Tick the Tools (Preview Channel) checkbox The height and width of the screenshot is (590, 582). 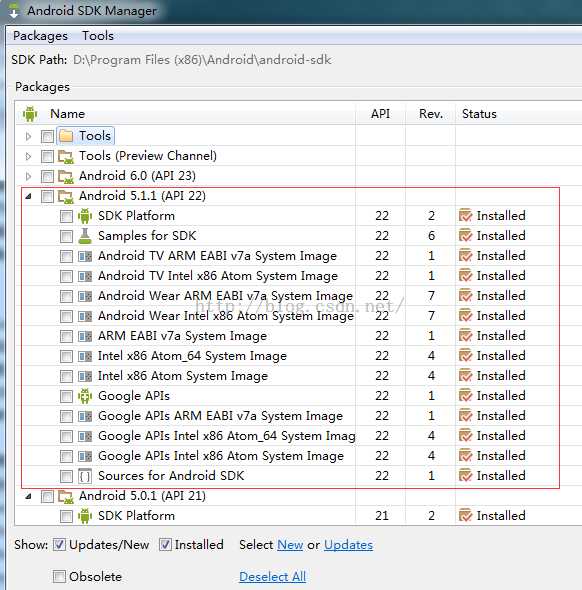click(x=47, y=156)
